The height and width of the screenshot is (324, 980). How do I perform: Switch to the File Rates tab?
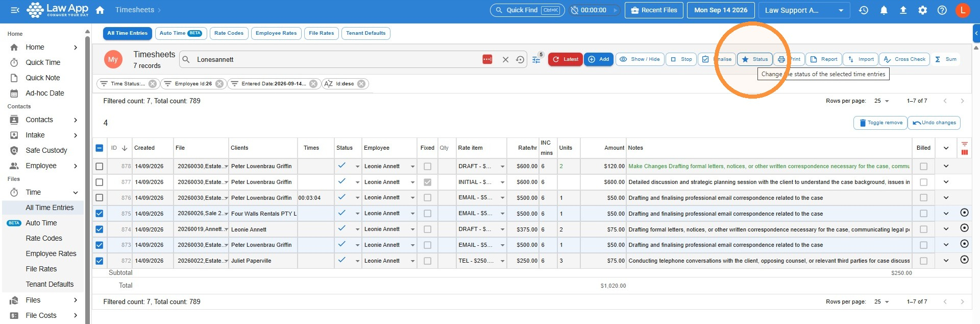pyautogui.click(x=322, y=33)
